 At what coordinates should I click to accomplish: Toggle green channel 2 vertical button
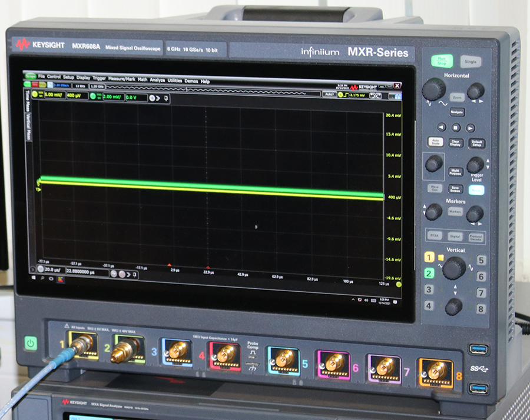point(429,274)
